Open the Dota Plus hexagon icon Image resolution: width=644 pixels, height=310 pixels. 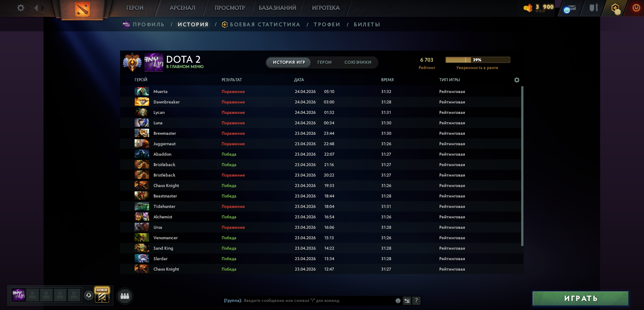point(616,8)
